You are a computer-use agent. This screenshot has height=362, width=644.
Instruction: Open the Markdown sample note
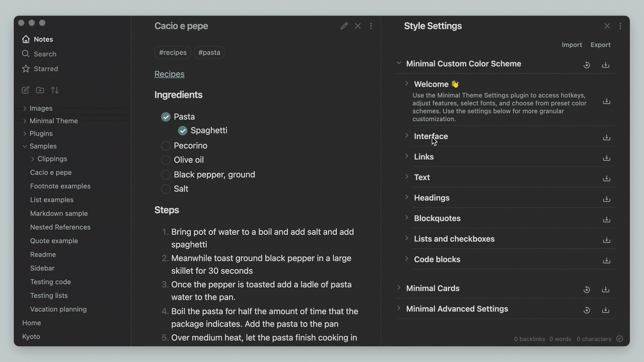click(59, 214)
